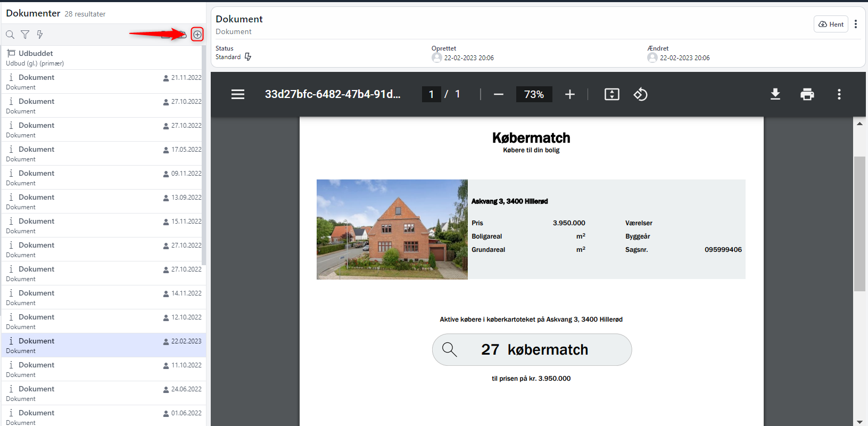Click the Hent button

pyautogui.click(x=831, y=24)
